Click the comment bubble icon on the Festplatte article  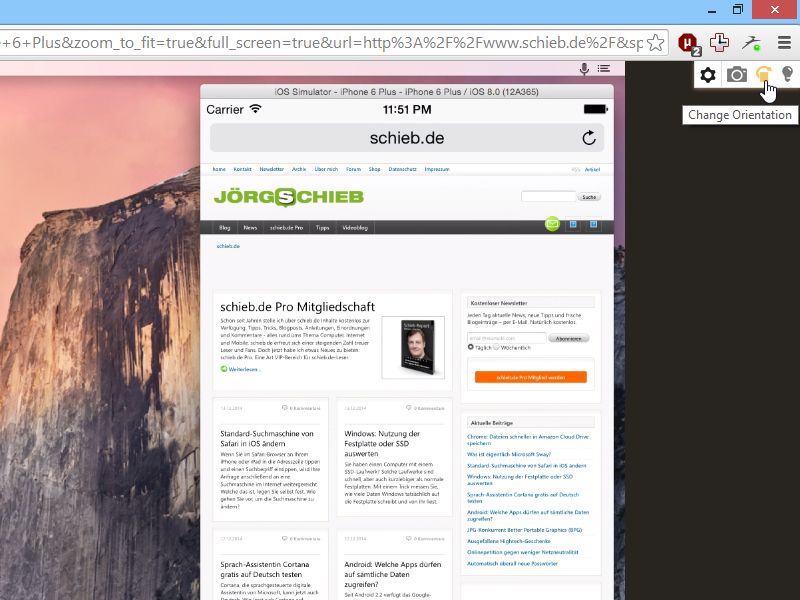[x=409, y=408]
